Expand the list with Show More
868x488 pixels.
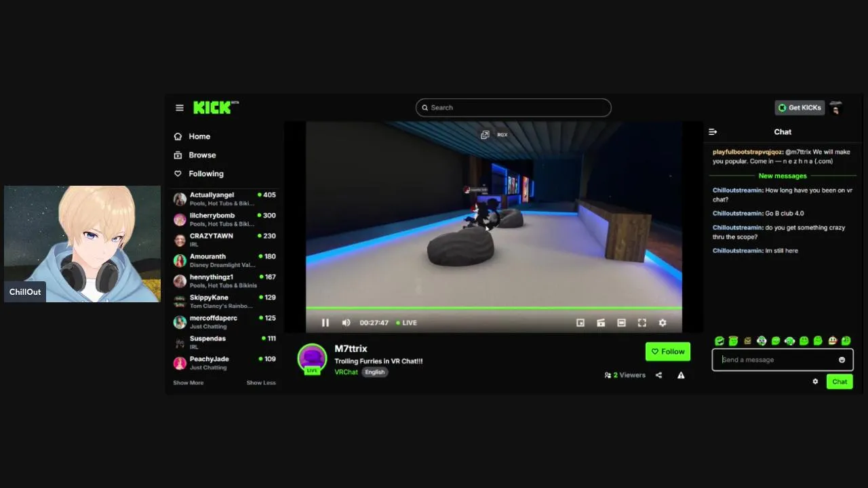click(x=188, y=383)
